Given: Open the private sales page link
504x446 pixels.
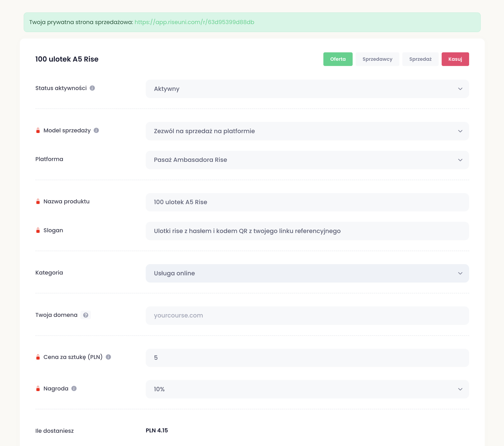Looking at the screenshot, I should [x=194, y=22].
